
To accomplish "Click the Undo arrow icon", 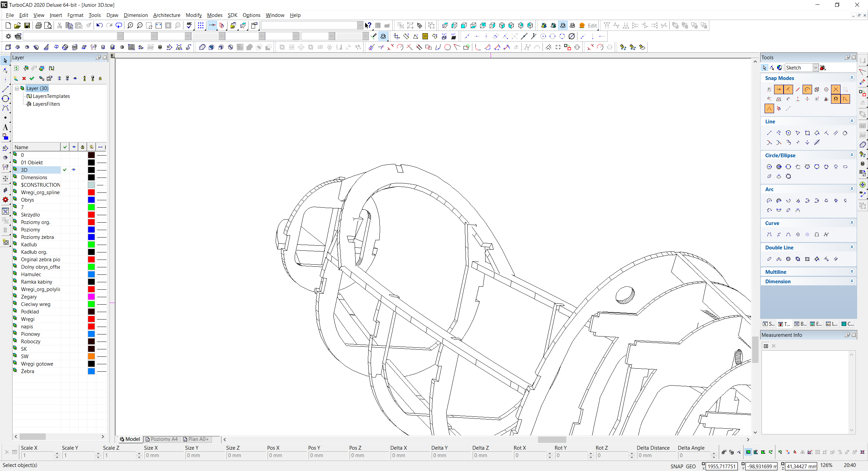I will point(99,25).
